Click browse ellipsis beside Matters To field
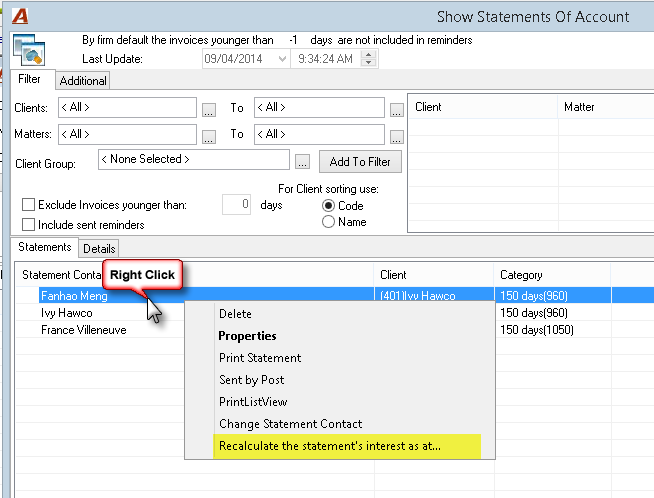This screenshot has width=654, height=498. (396, 137)
